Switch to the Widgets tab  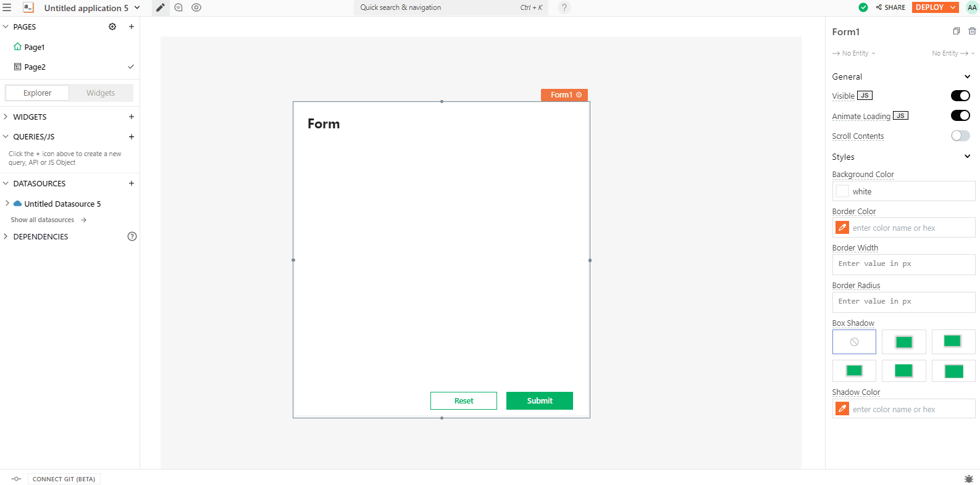(x=101, y=93)
